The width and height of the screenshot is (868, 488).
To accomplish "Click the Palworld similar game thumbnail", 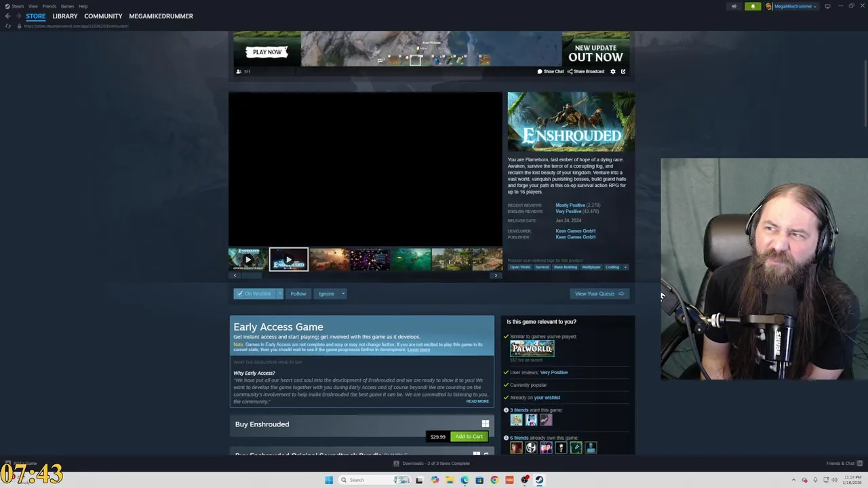I will coord(532,348).
